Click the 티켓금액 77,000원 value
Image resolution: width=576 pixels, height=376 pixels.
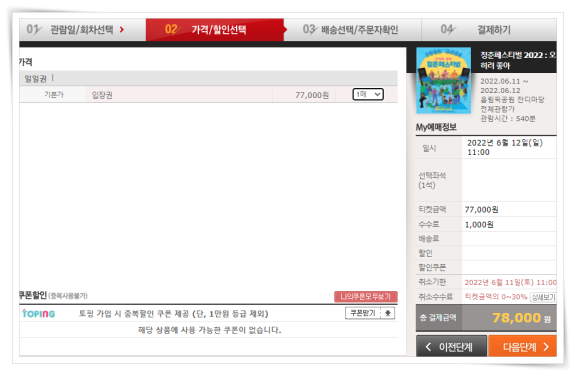point(482,209)
